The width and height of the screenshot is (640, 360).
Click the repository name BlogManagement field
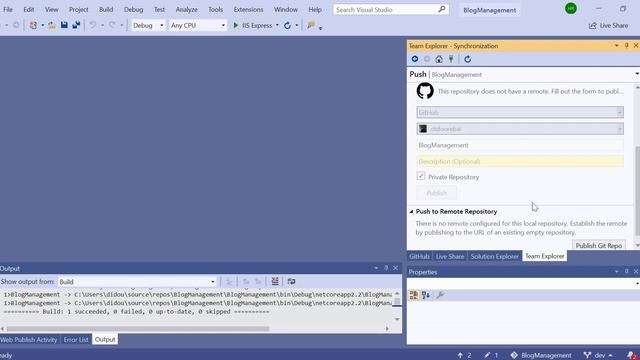tap(520, 145)
